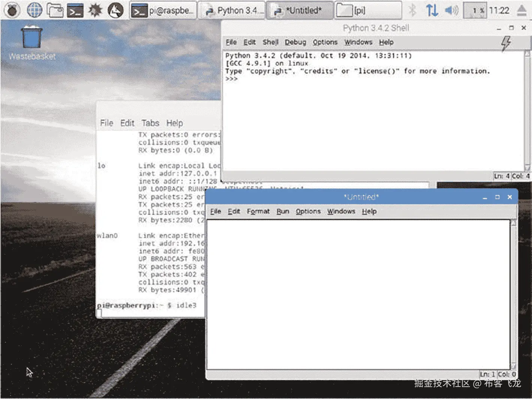Click the applications menu raspberry icon
The image size is (532, 399).
point(12,10)
